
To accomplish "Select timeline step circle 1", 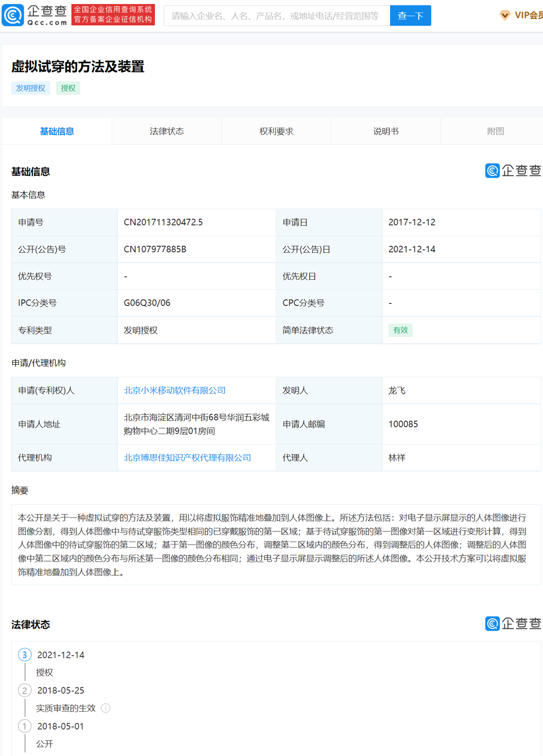I will (25, 726).
